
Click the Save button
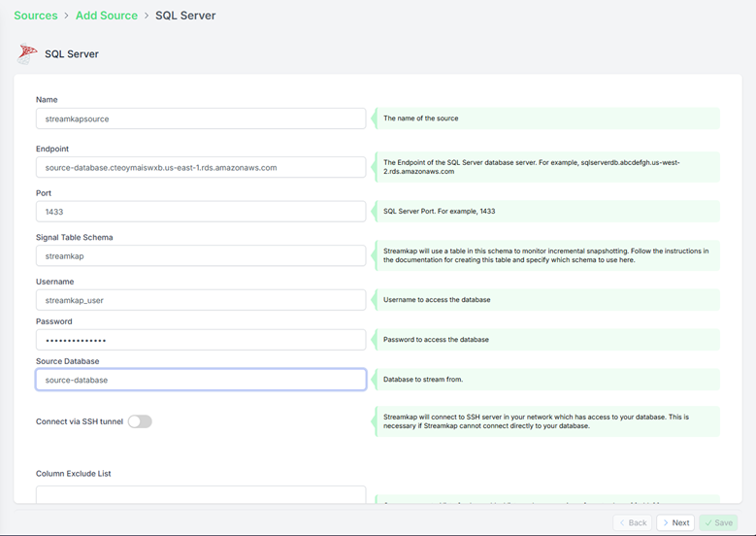pyautogui.click(x=718, y=522)
